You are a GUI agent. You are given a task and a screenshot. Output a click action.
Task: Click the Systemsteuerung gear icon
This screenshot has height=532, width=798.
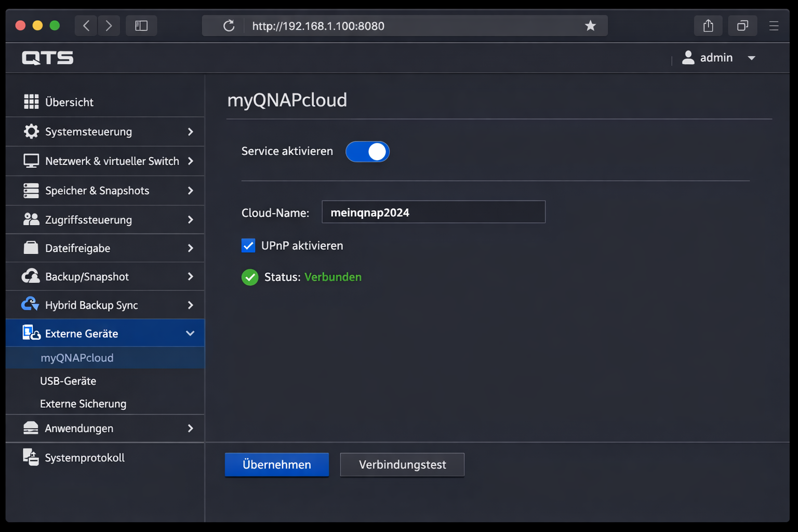pyautogui.click(x=31, y=131)
